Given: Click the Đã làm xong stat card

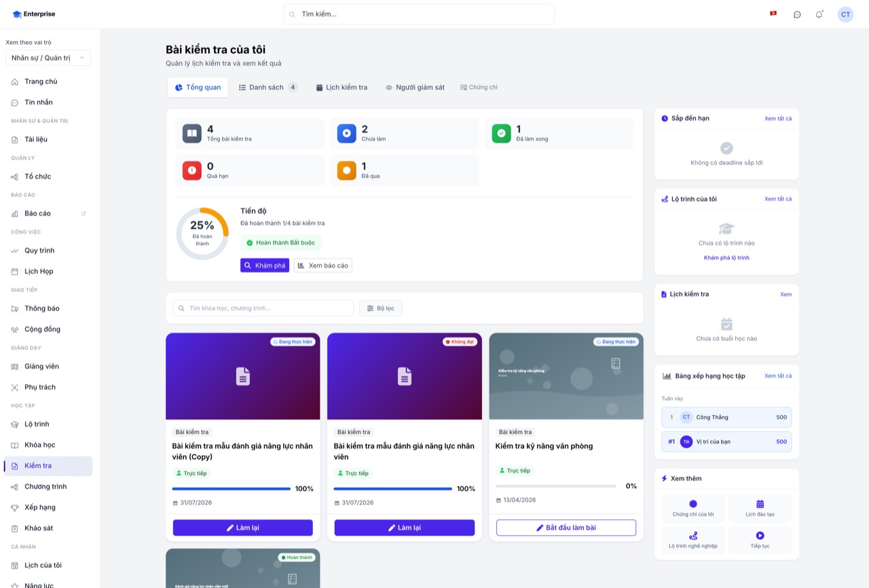Looking at the screenshot, I should coord(559,133).
